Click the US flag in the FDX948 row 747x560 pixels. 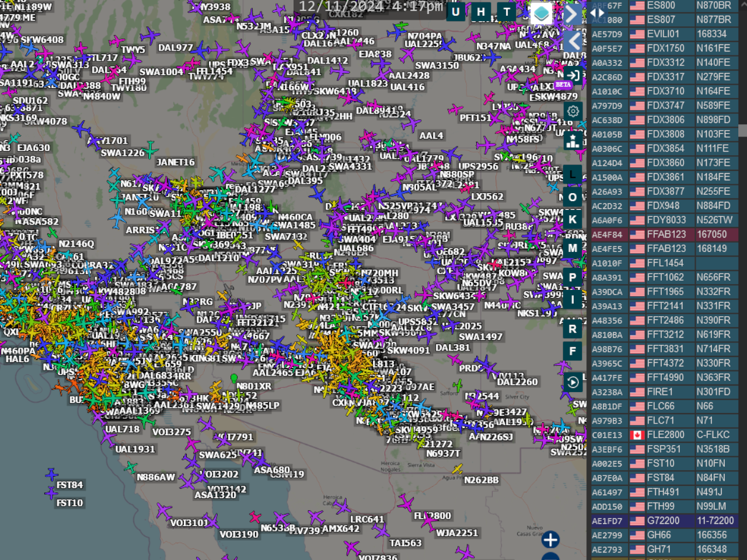coord(637,206)
